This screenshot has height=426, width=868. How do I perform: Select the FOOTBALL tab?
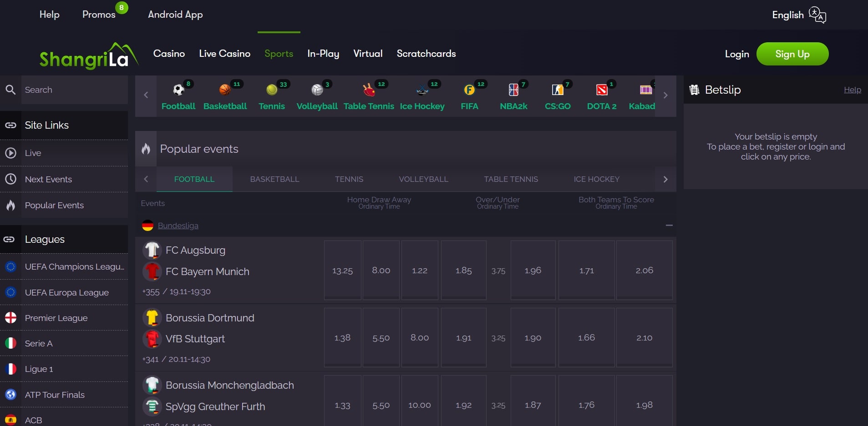pos(194,179)
